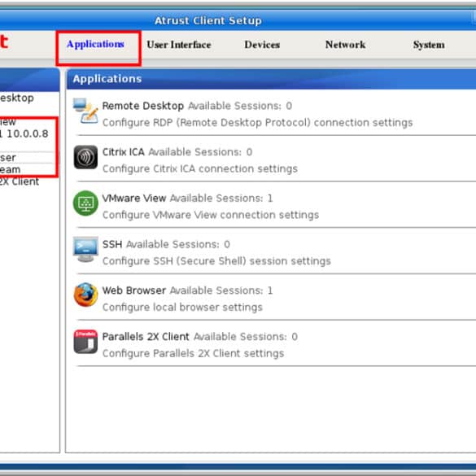
Task: Click 'Available Sessions: 1' beside Web Browser
Action: 221,290
